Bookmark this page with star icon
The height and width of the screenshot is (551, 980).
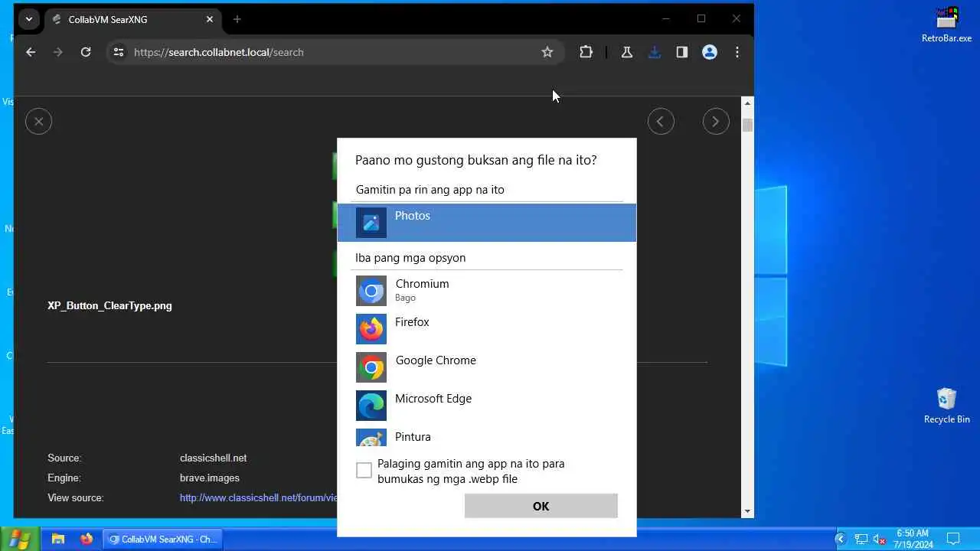coord(547,52)
